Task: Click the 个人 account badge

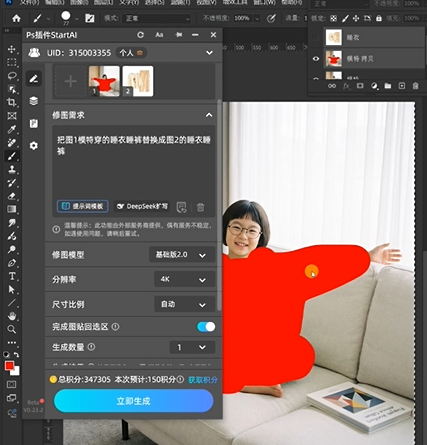Action: [x=131, y=53]
